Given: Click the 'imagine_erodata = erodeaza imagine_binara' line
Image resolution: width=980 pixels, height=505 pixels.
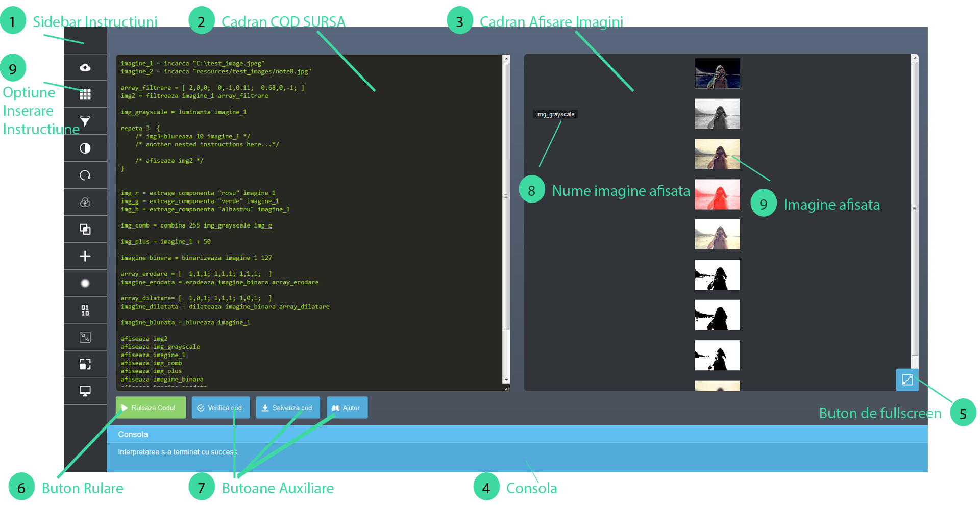Looking at the screenshot, I should [x=219, y=282].
